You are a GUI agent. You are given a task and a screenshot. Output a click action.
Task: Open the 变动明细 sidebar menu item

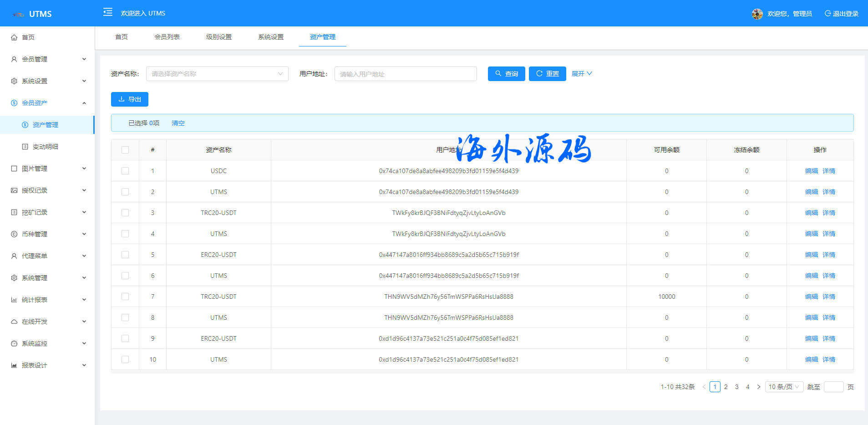tap(46, 147)
